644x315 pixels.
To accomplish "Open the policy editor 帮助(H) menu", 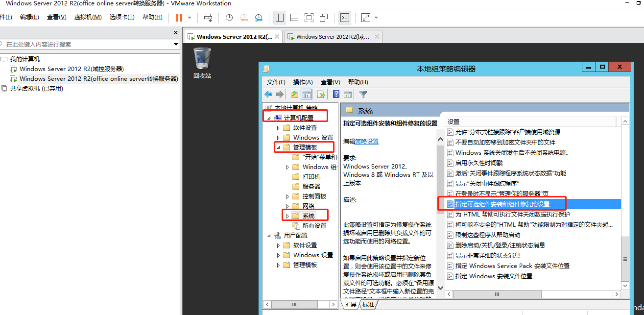I will pos(358,82).
